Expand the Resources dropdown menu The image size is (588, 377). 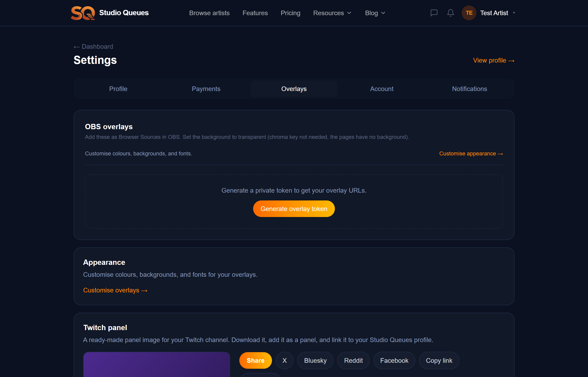click(x=332, y=13)
